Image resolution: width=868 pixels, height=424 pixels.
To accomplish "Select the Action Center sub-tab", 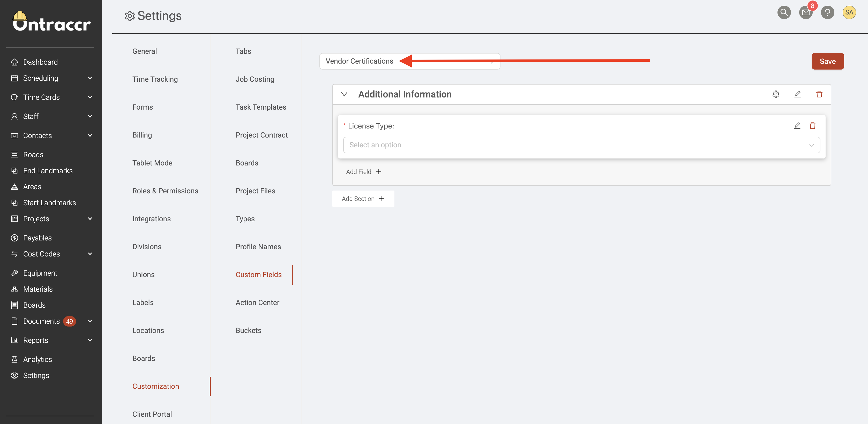I will (257, 303).
